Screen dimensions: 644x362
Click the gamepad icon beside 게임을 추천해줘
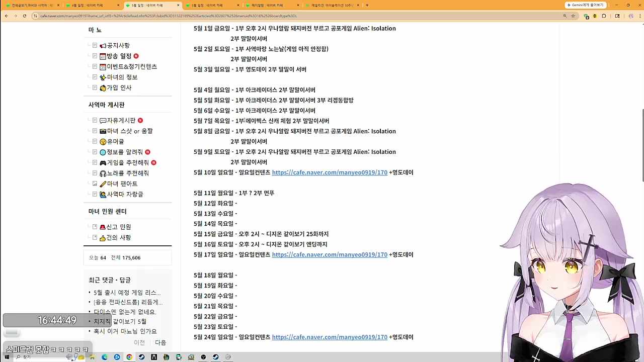(103, 163)
